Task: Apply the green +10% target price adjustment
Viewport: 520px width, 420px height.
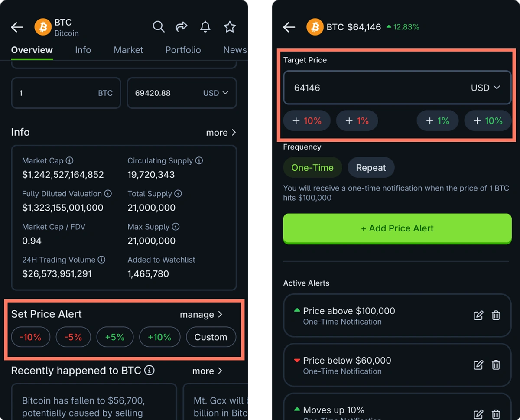Action: click(x=488, y=120)
